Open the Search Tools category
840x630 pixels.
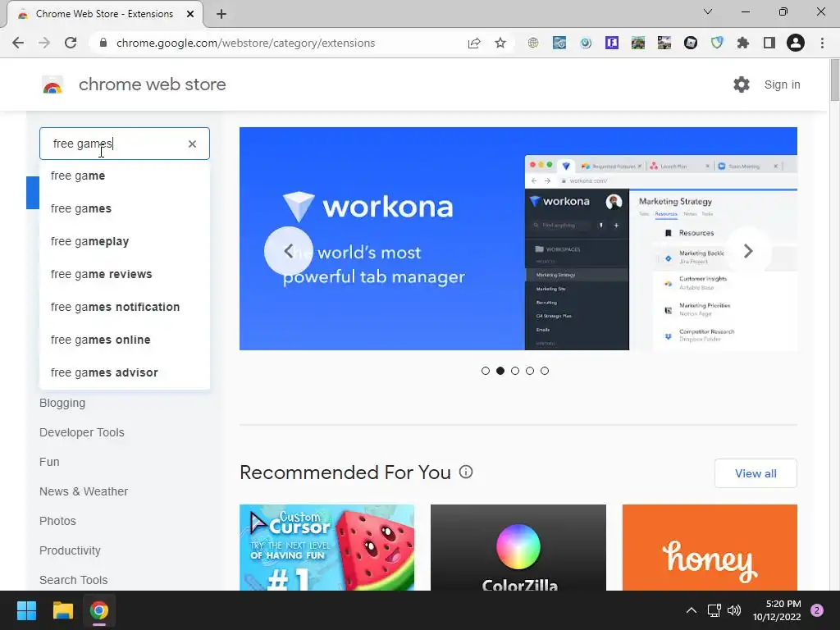coord(73,580)
